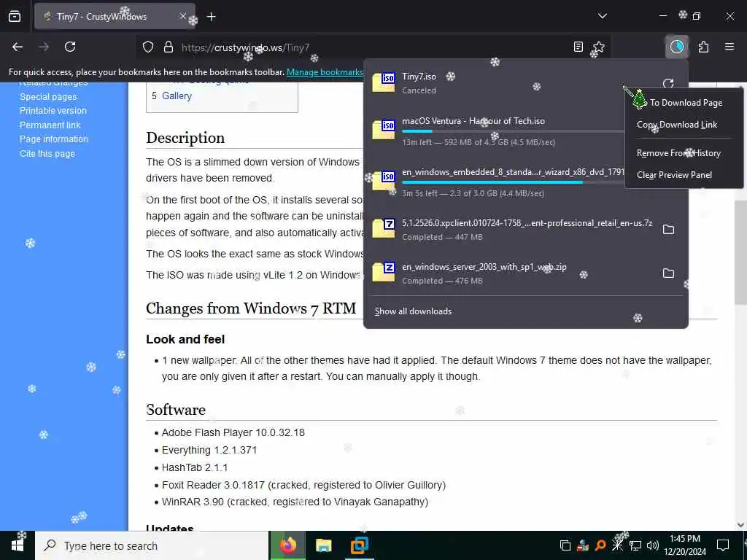Screen dimensions: 747x560
Task: Open Cite this page link
Action: [x=47, y=153]
